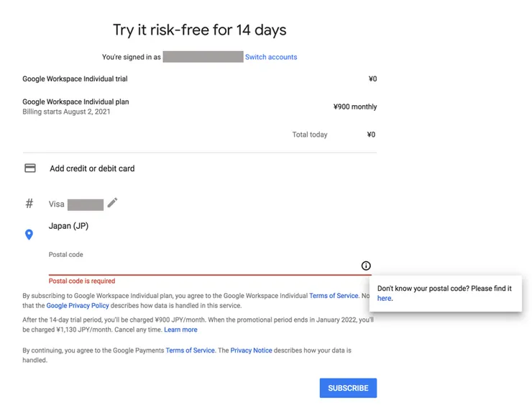Click the blue location pin icon
Screen dimensions: 532x411
29,235
